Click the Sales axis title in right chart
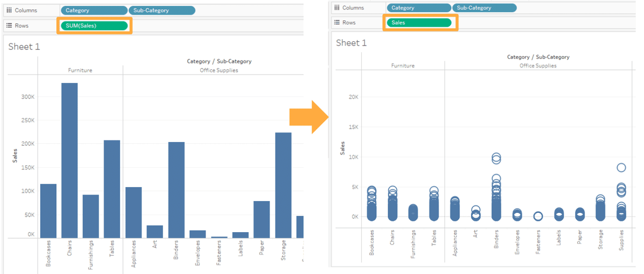Viewport: 644px width, 274px height. (x=343, y=148)
